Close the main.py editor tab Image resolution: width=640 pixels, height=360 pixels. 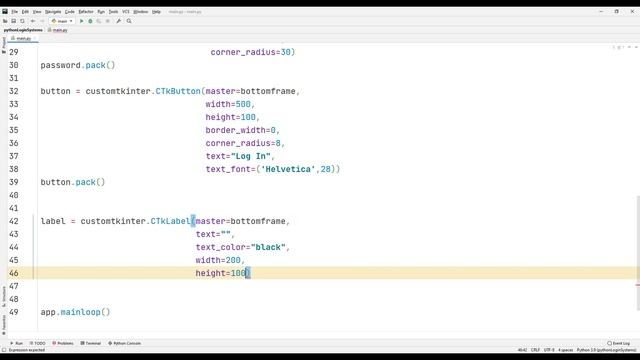click(x=35, y=38)
